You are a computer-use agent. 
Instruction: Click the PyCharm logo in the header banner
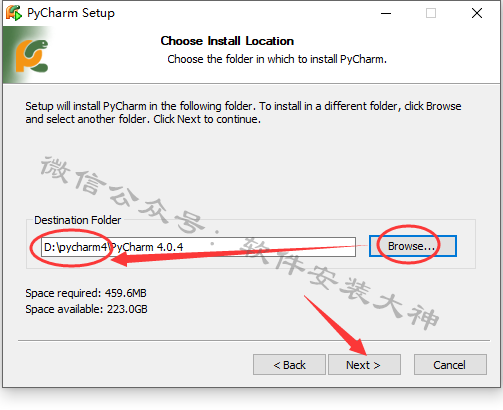32,56
